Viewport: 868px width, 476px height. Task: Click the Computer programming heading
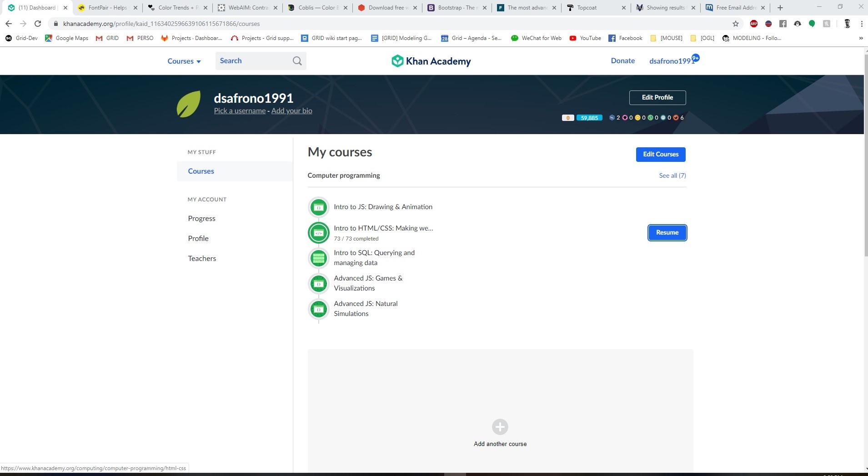pos(344,175)
